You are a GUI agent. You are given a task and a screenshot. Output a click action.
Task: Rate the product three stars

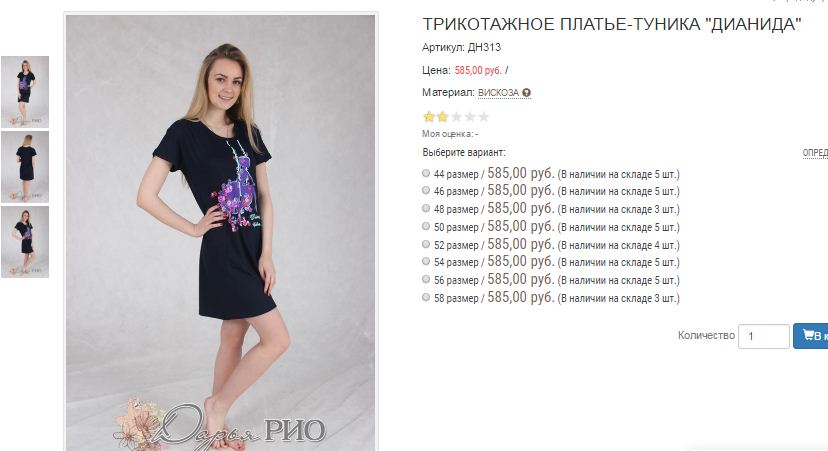(456, 117)
